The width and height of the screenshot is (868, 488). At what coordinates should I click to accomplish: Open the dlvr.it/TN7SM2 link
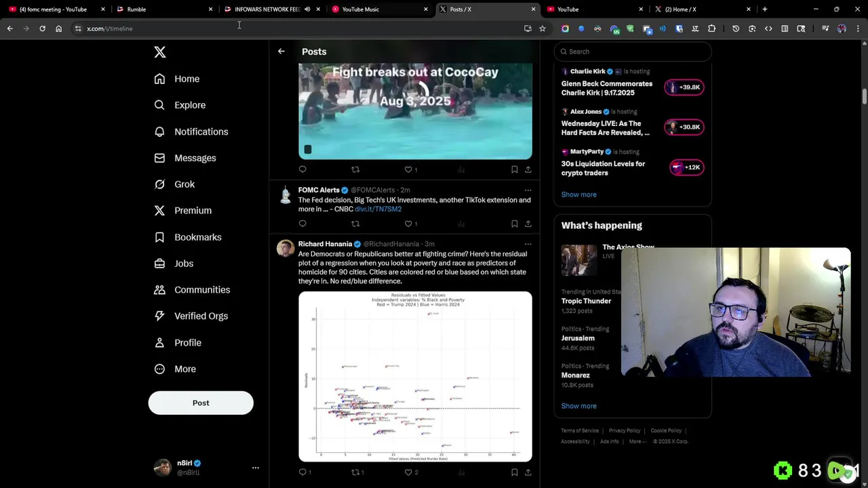[378, 209]
